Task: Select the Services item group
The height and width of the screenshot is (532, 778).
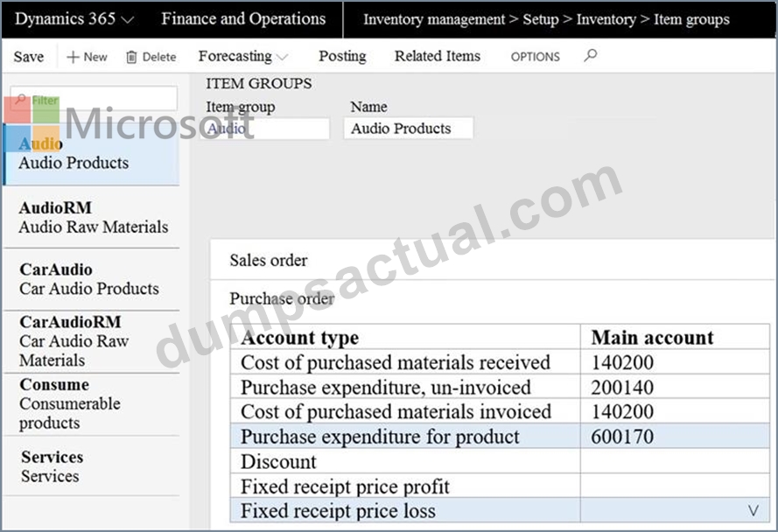Action: click(92, 466)
